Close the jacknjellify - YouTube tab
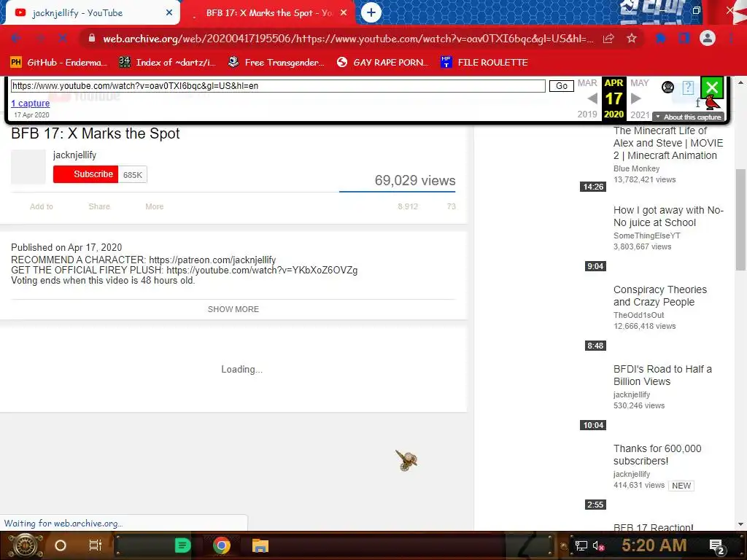 tap(169, 13)
